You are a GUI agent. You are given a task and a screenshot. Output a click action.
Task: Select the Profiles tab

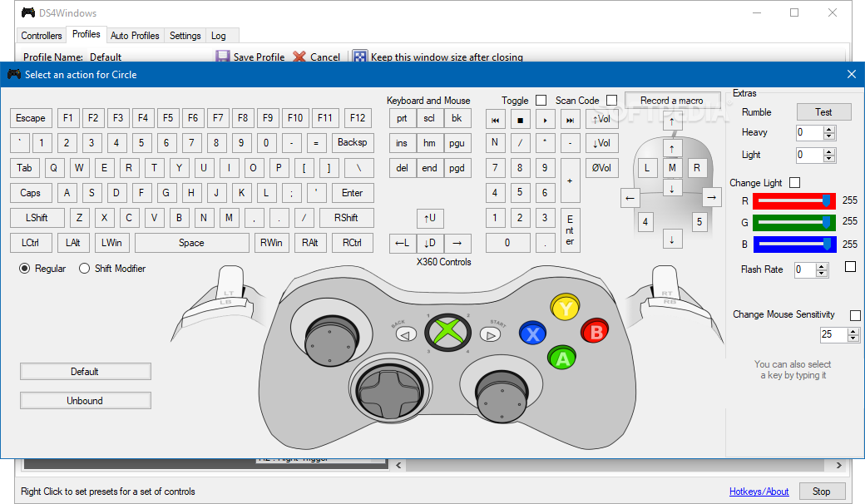86,34
